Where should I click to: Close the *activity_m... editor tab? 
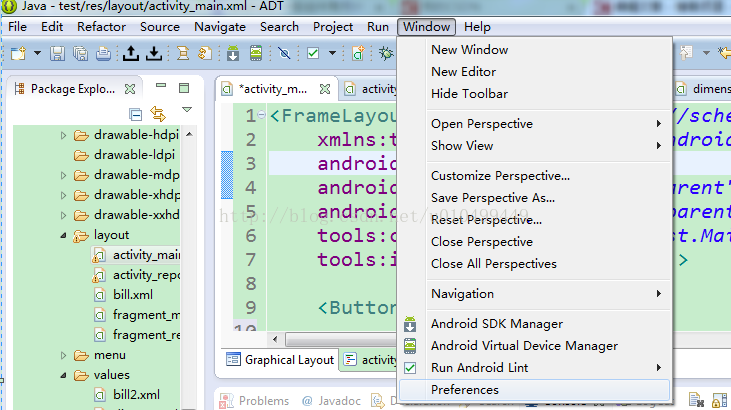tap(325, 89)
